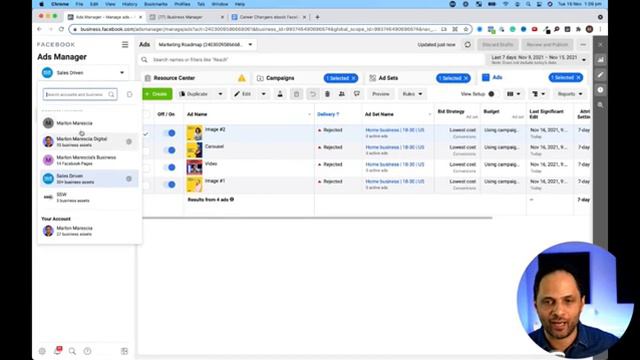Open the Last 7 days date range dropdown
This screenshot has height=360, width=640.
pyautogui.click(x=538, y=60)
